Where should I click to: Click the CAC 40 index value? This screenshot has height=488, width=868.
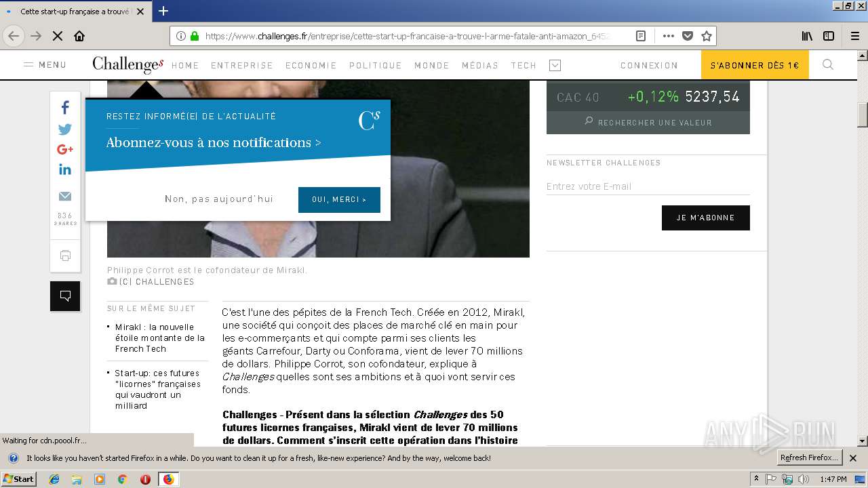coord(712,97)
